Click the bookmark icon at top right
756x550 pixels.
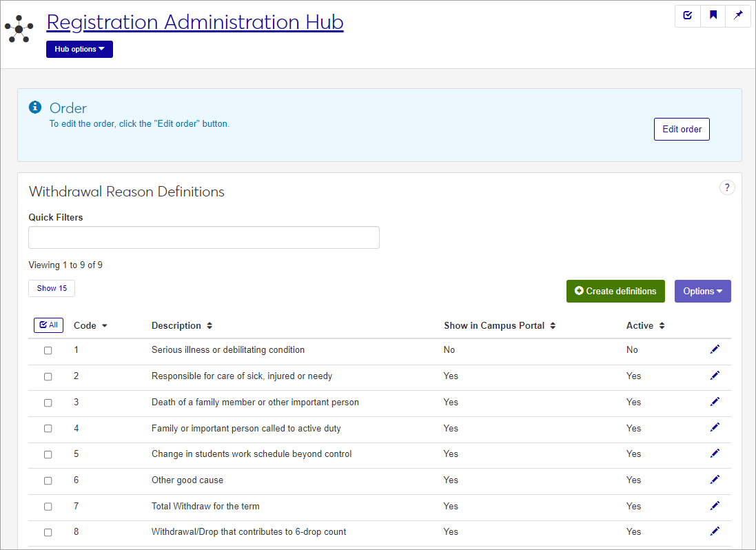713,15
